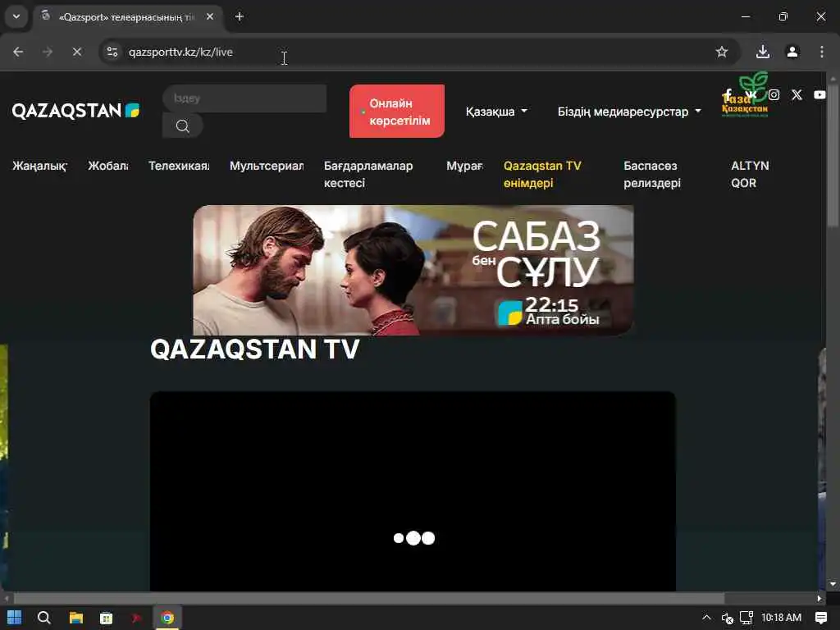
Task: Open the Телехикая menu item
Action: click(179, 166)
